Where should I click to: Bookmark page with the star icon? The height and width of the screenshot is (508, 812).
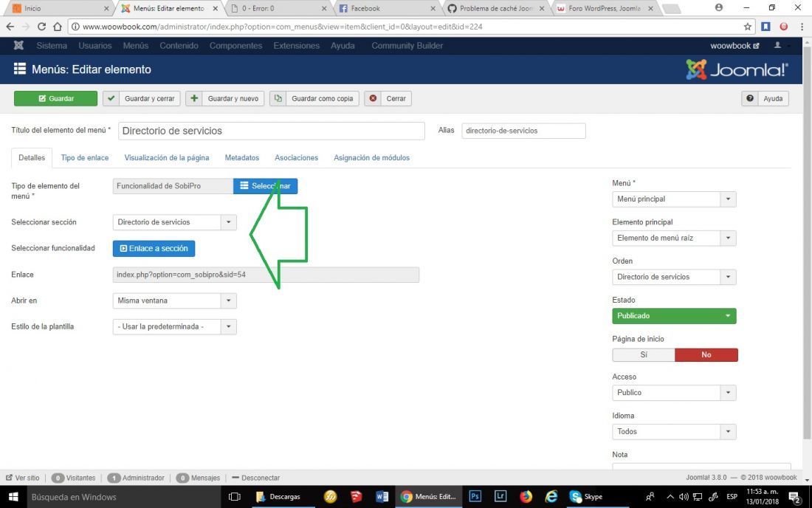(747, 27)
